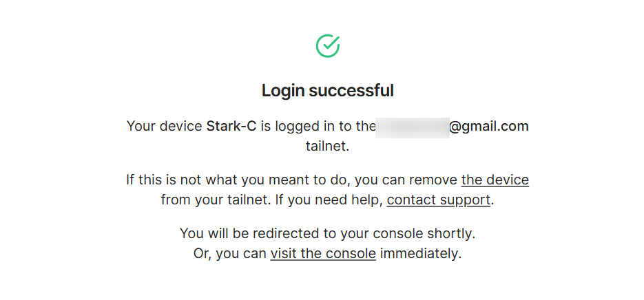This screenshot has height=300, width=644.
Task: Click the word "immediately"
Action: pyautogui.click(x=419, y=253)
